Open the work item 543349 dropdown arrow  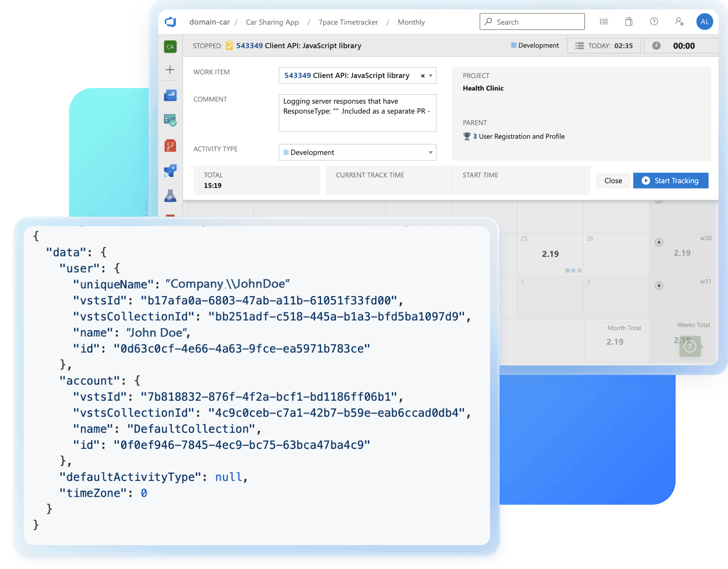(x=431, y=75)
